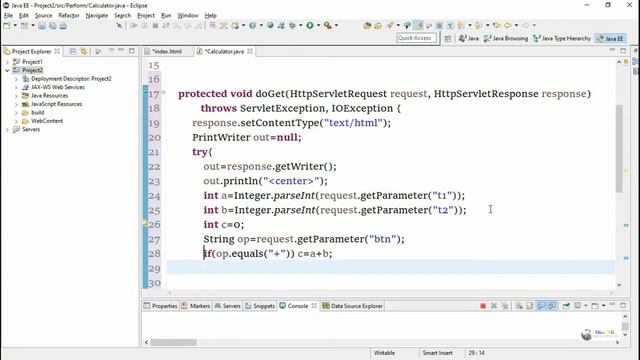The width and height of the screenshot is (640, 360).
Task: Click Back navigation arrow in toolbar
Action: [508, 25]
